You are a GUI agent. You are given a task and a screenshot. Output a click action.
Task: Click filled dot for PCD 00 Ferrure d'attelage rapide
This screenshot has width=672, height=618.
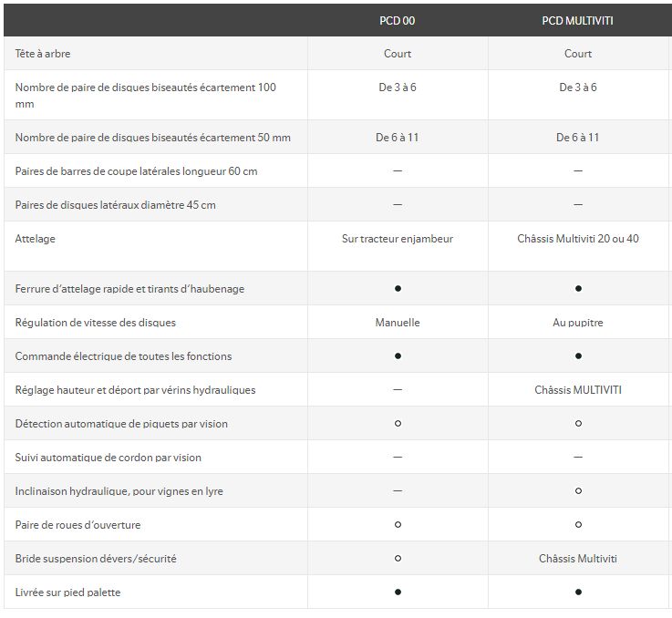(x=398, y=289)
